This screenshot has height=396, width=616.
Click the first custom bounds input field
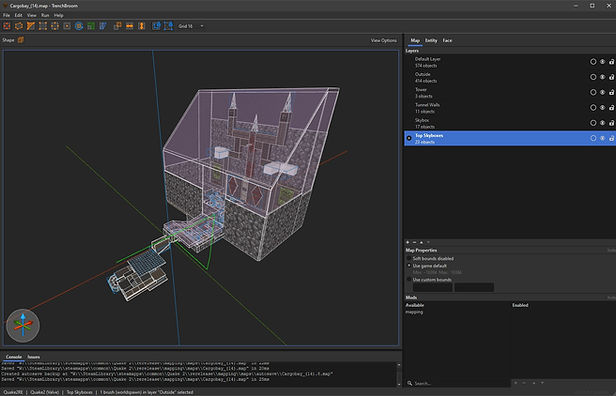pyautogui.click(x=433, y=287)
